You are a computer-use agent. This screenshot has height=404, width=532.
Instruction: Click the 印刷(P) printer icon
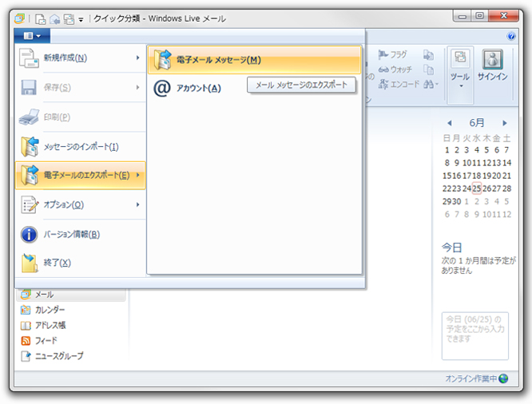[x=29, y=117]
